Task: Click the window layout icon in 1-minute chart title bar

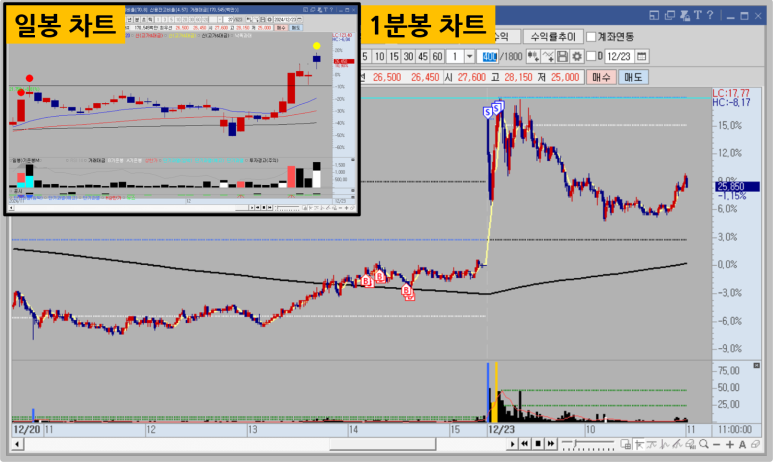Action: click(x=654, y=15)
